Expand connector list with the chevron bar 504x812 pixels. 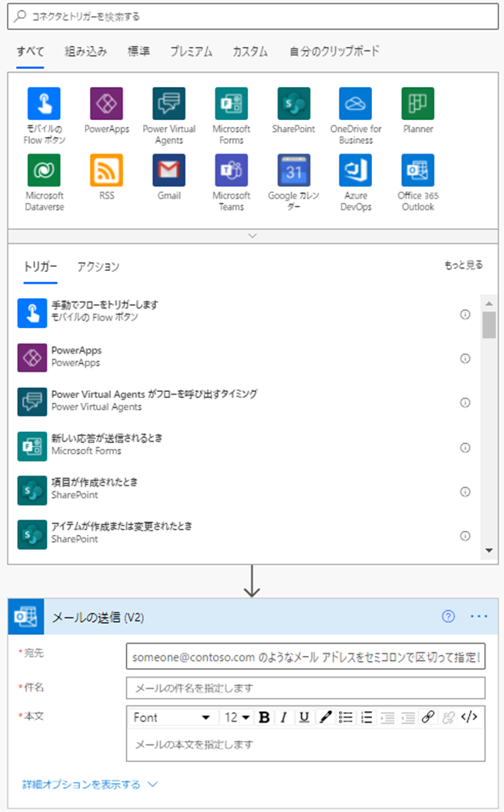click(253, 236)
